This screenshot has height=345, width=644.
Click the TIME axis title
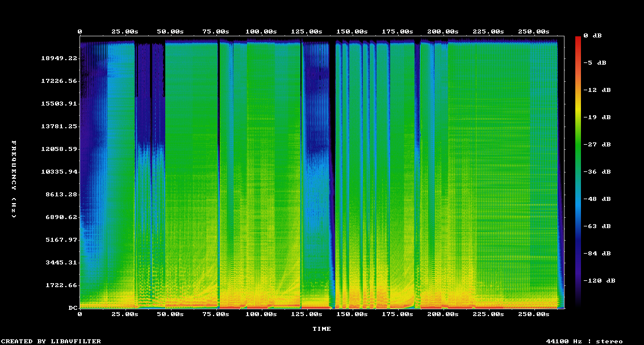(321, 329)
